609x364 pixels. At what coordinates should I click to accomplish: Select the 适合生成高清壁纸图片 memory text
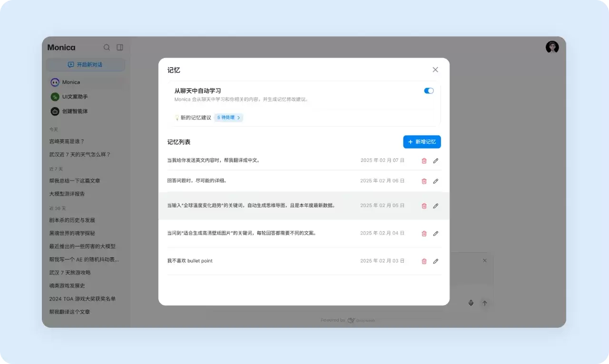pos(242,233)
